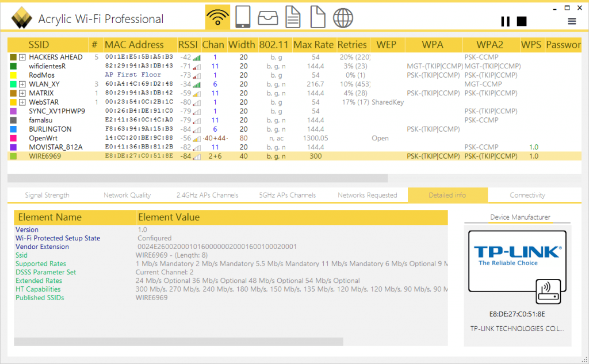The width and height of the screenshot is (589, 364).
Task: Click the TP-LINK manufacturer logo
Action: (517, 261)
